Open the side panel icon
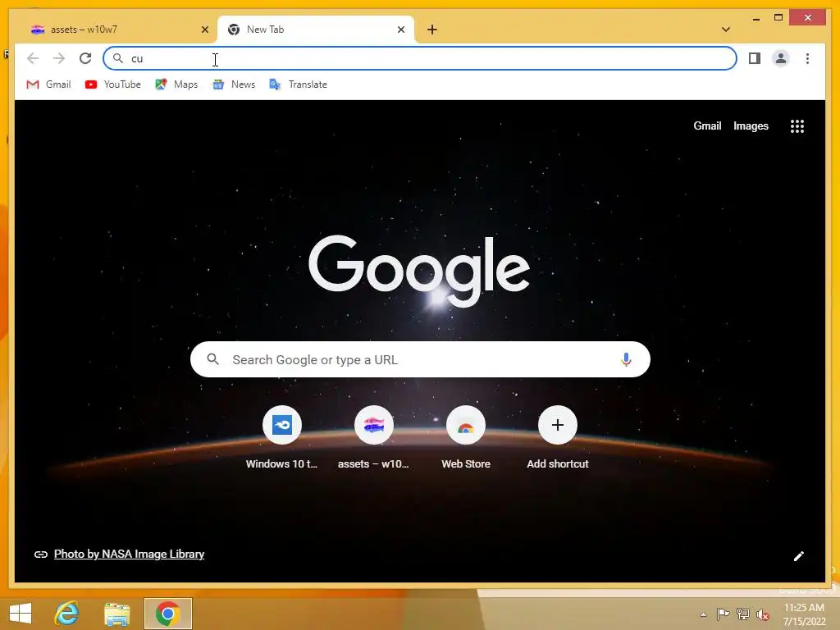 755,58
